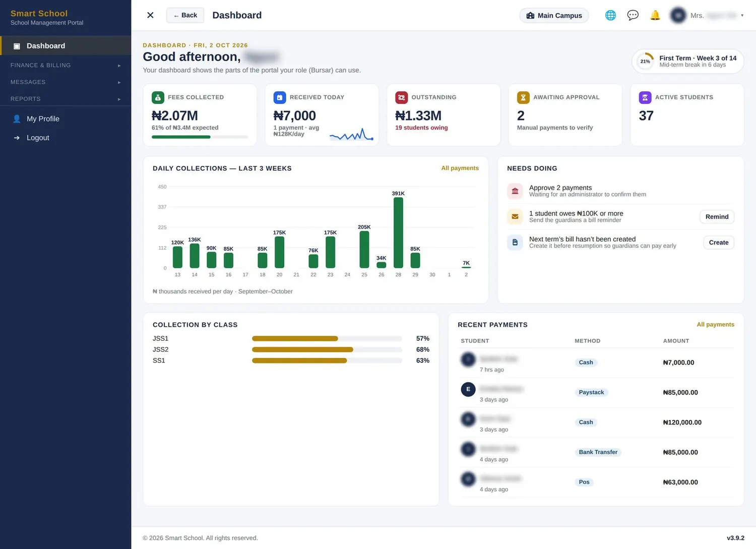Click the Received Today blue icon

click(280, 97)
